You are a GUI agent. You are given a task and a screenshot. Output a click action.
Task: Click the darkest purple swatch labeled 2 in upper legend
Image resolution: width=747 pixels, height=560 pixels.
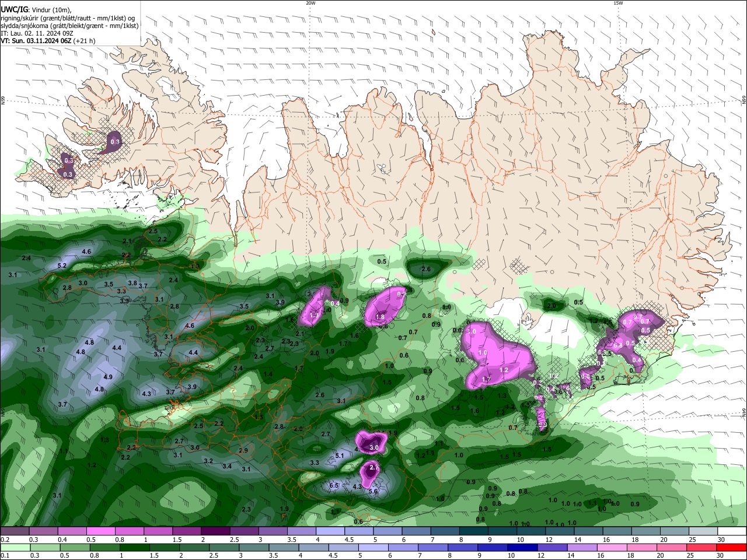215,531
